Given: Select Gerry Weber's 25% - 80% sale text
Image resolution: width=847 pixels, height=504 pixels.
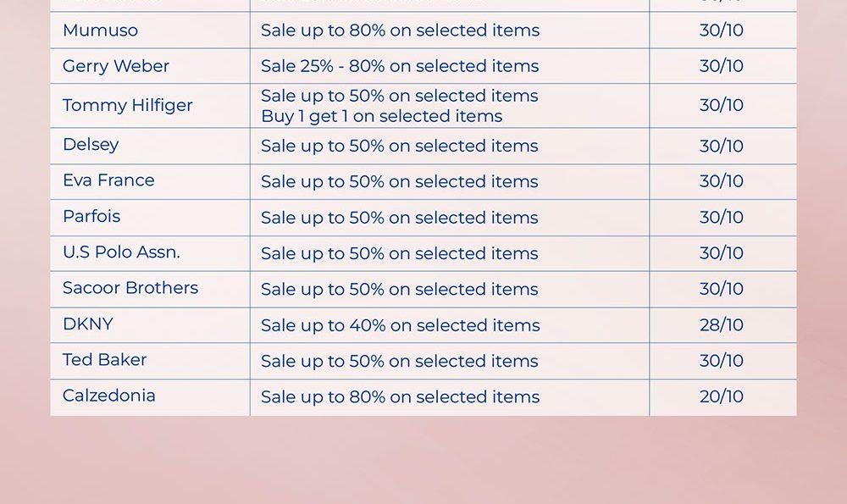Looking at the screenshot, I should click(x=400, y=66).
